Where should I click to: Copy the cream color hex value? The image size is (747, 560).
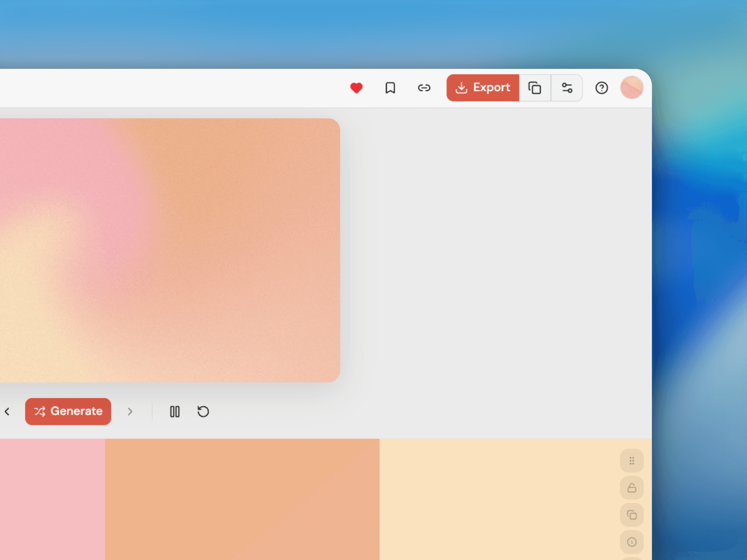pos(632,515)
